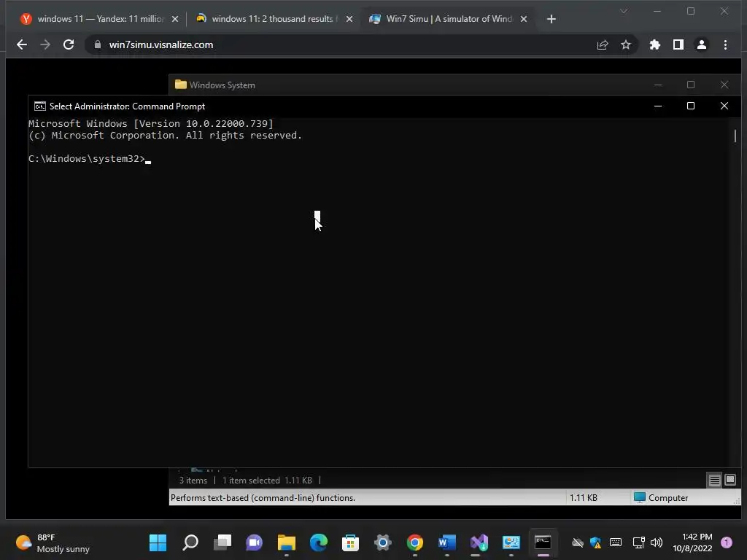
Task: Open Word from taskbar
Action: [447, 542]
